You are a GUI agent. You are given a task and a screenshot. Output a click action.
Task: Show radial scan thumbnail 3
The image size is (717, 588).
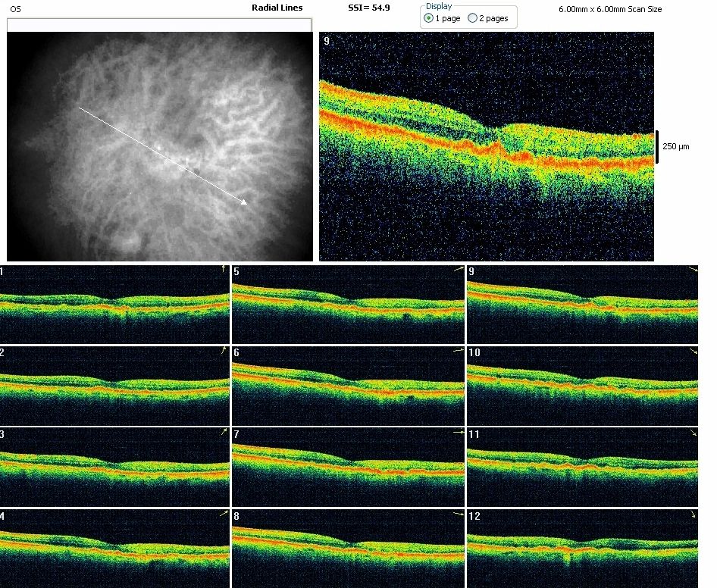114,466
